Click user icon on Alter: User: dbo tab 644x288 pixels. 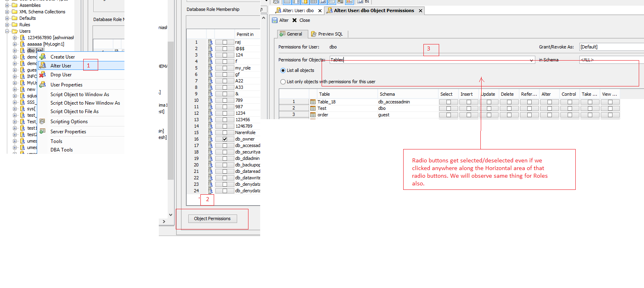[278, 11]
